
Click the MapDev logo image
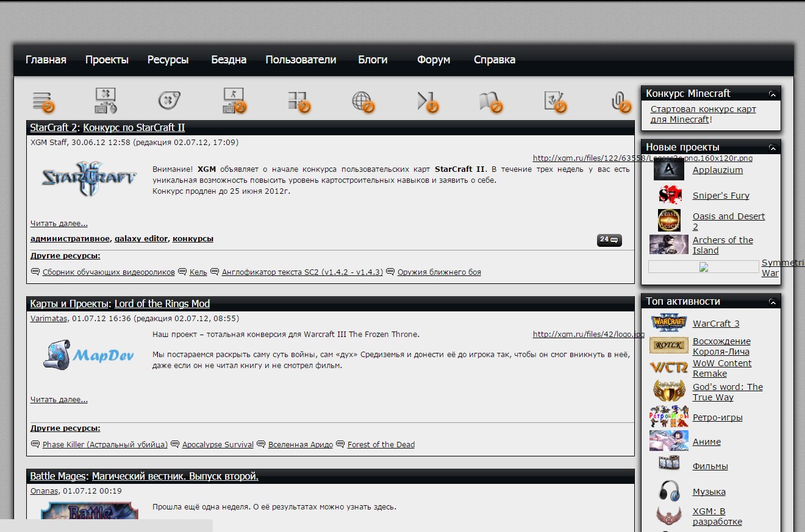(89, 355)
